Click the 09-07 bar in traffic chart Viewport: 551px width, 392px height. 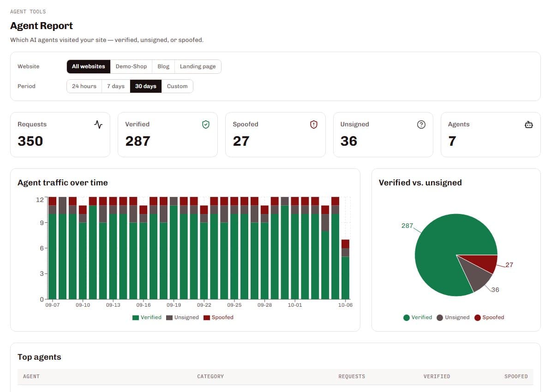(52, 248)
